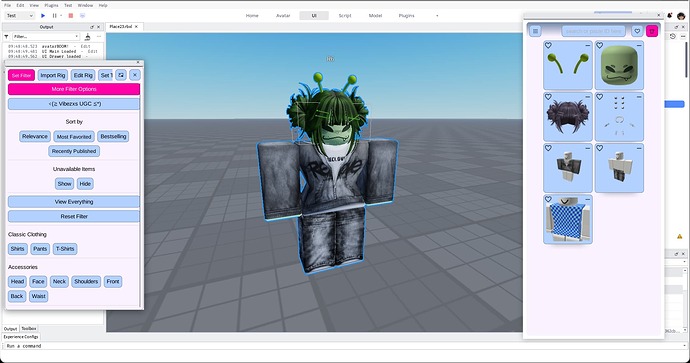Screen dimensions: 690x363
Task: Select the dark messy hair thumbnail
Action: [x=568, y=117]
